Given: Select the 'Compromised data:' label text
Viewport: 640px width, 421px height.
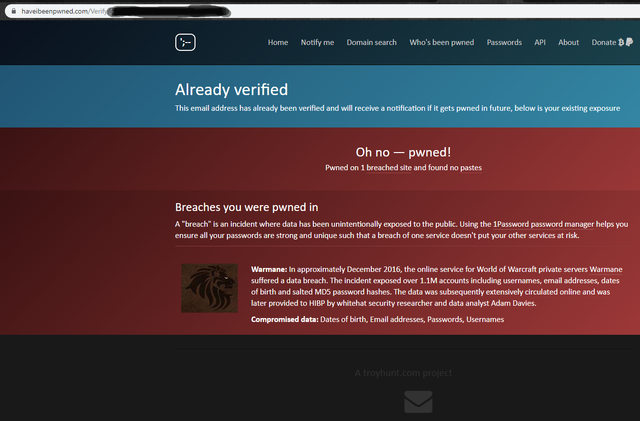Looking at the screenshot, I should coord(284,319).
